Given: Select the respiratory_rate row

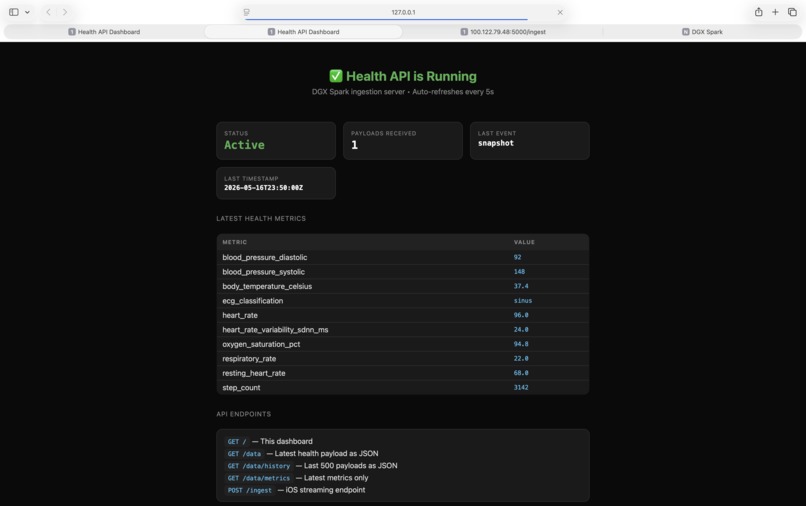Looking at the screenshot, I should [x=402, y=358].
